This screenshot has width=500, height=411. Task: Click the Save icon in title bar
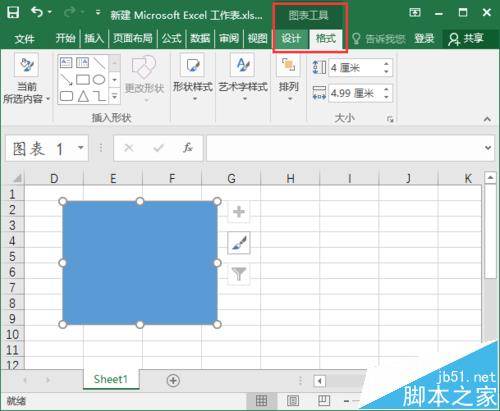tap(13, 13)
